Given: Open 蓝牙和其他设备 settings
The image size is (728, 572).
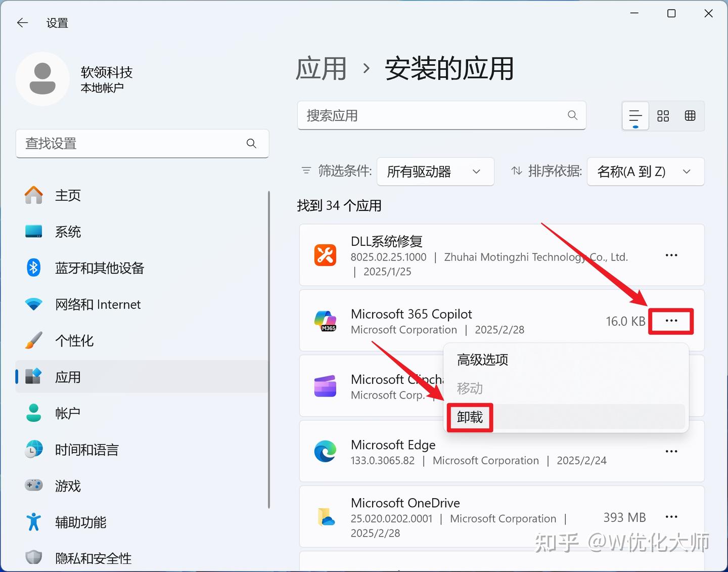Looking at the screenshot, I should (x=142, y=268).
